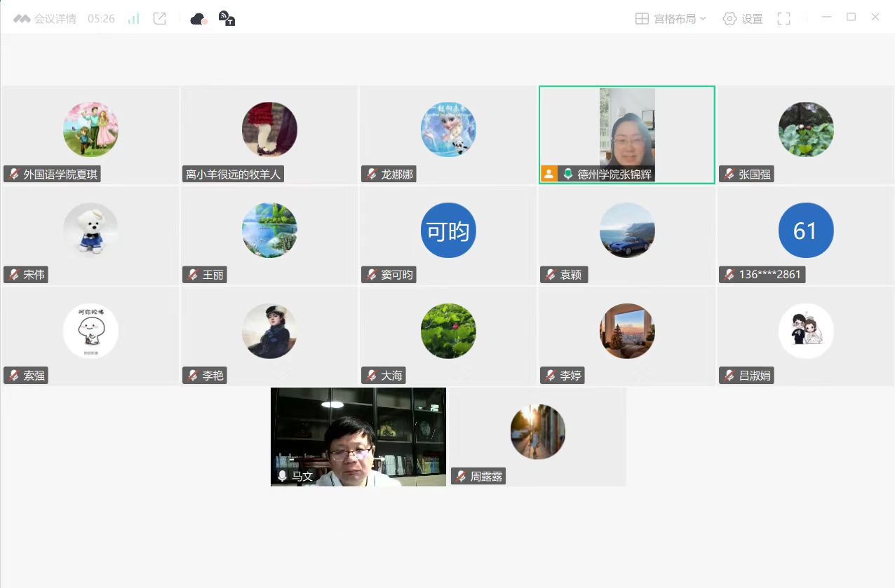Click the 外国语学院夏琪 avatar picture
This screenshot has width=895, height=588.
[90, 130]
